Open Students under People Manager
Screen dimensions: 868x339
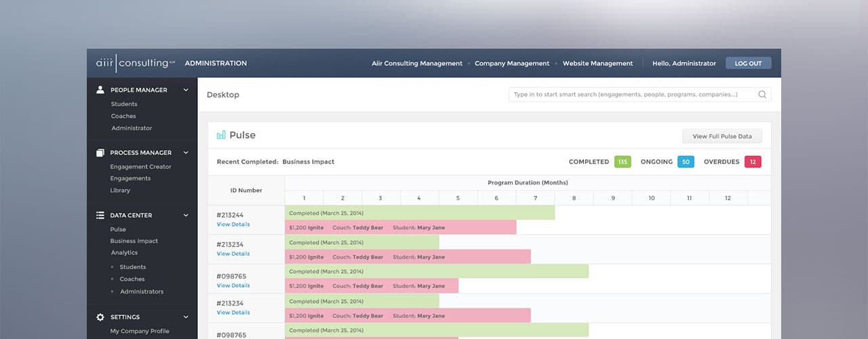[x=124, y=104]
